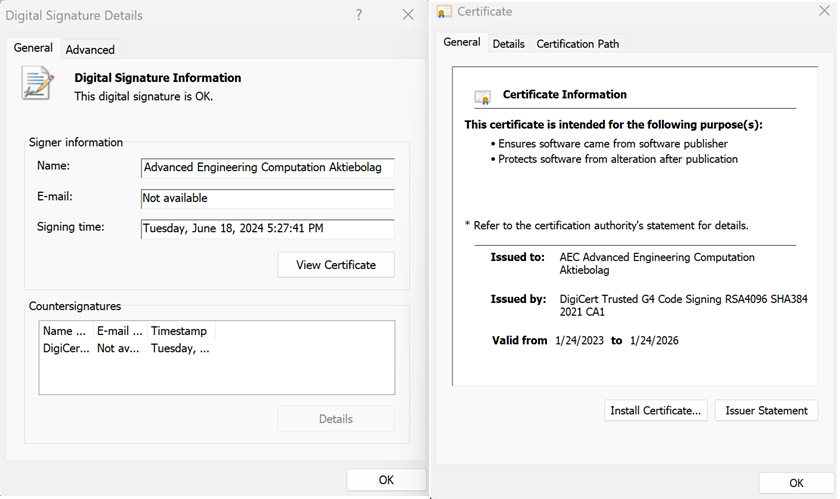Click the certificate icon beside Certificate Information
The height and width of the screenshot is (499, 840).
pos(483,97)
